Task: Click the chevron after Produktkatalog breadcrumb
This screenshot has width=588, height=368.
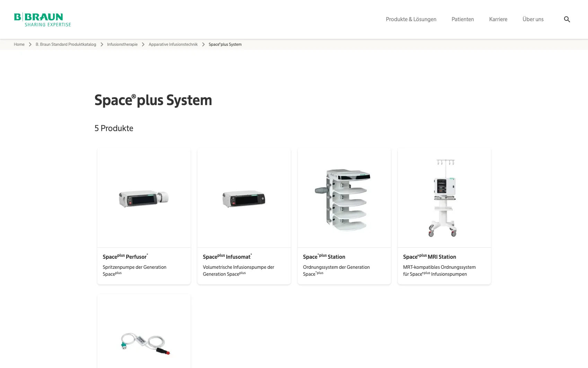Action: [x=102, y=44]
